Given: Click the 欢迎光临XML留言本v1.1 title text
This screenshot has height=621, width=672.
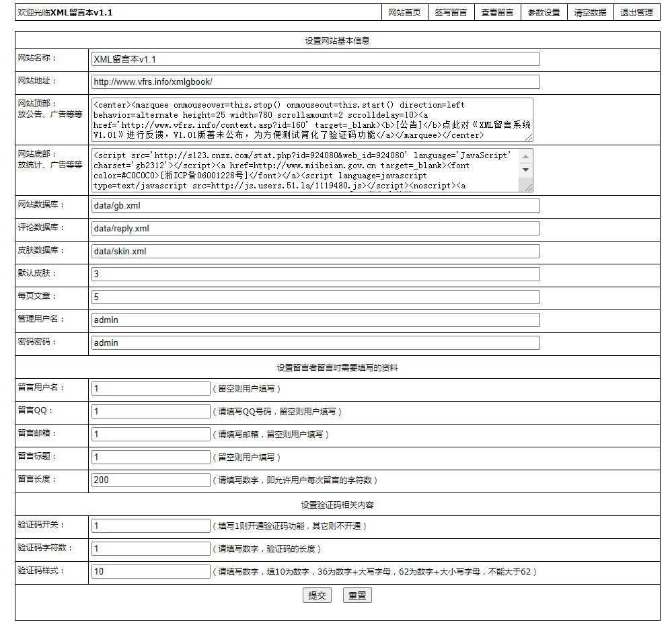Looking at the screenshot, I should click(x=65, y=12).
